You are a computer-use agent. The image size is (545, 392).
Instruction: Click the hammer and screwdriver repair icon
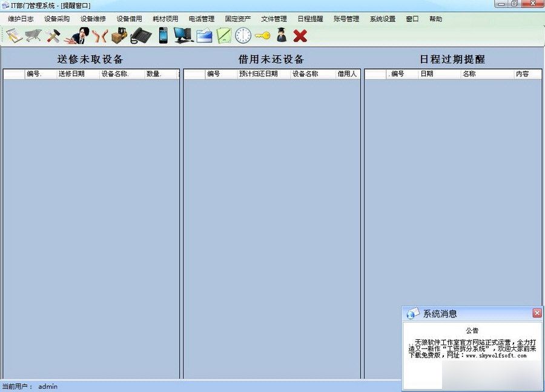[x=54, y=35]
